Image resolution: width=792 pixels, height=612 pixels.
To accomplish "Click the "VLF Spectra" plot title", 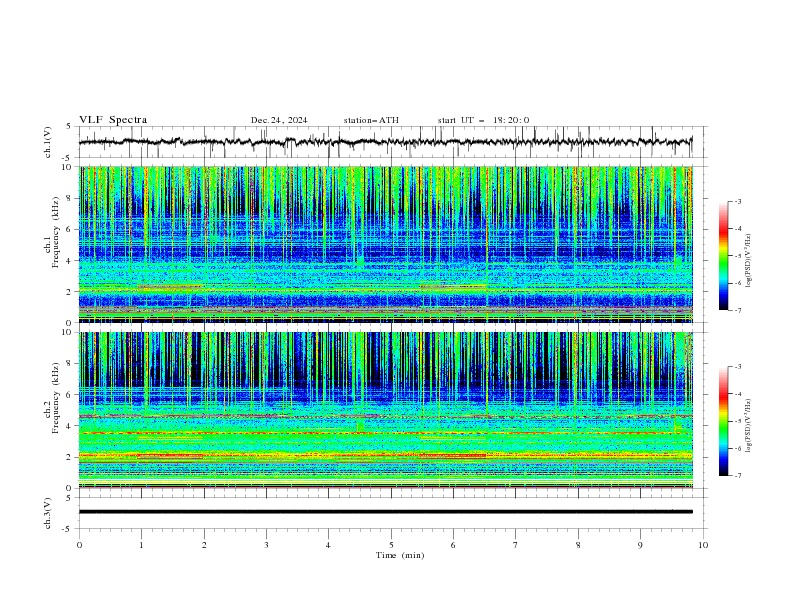I will pos(113,120).
